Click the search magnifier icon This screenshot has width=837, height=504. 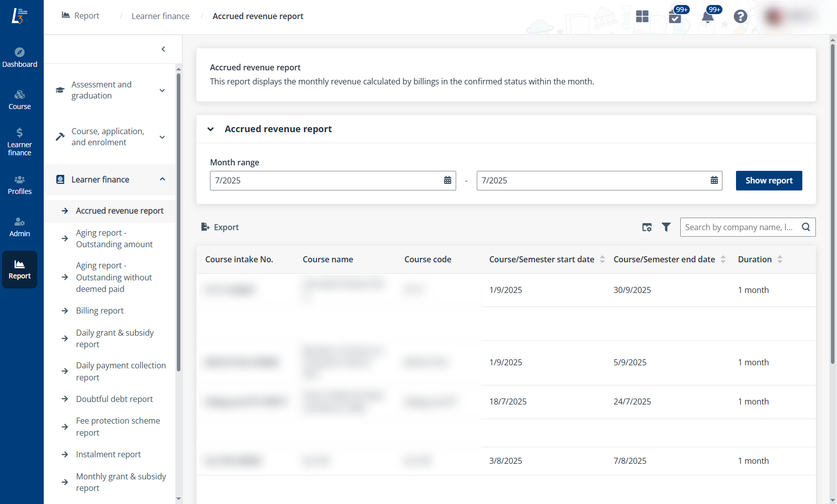[x=805, y=227]
